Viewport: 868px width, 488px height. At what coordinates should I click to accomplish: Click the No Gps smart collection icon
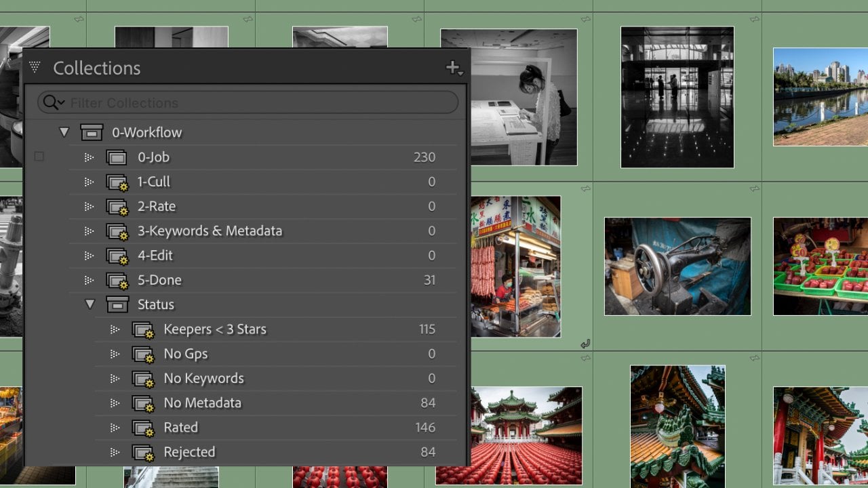pos(143,354)
